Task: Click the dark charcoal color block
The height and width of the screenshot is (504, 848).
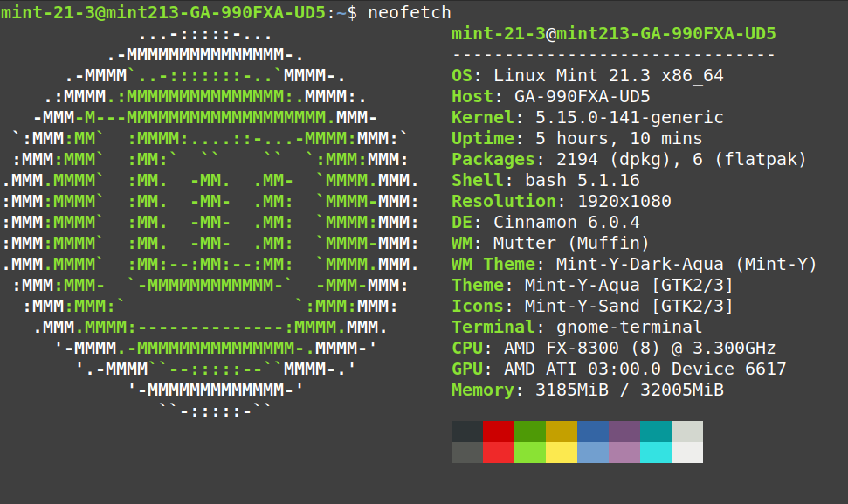Action: click(467, 432)
